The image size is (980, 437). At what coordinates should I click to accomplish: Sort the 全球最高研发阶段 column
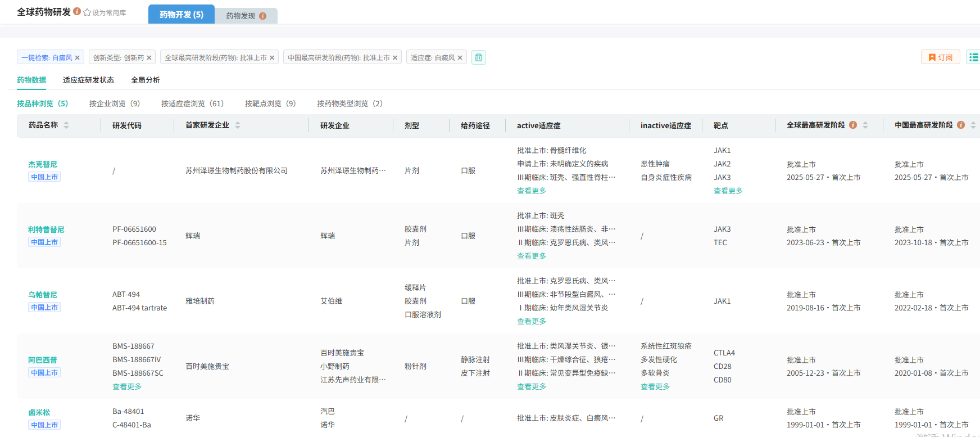coord(865,125)
